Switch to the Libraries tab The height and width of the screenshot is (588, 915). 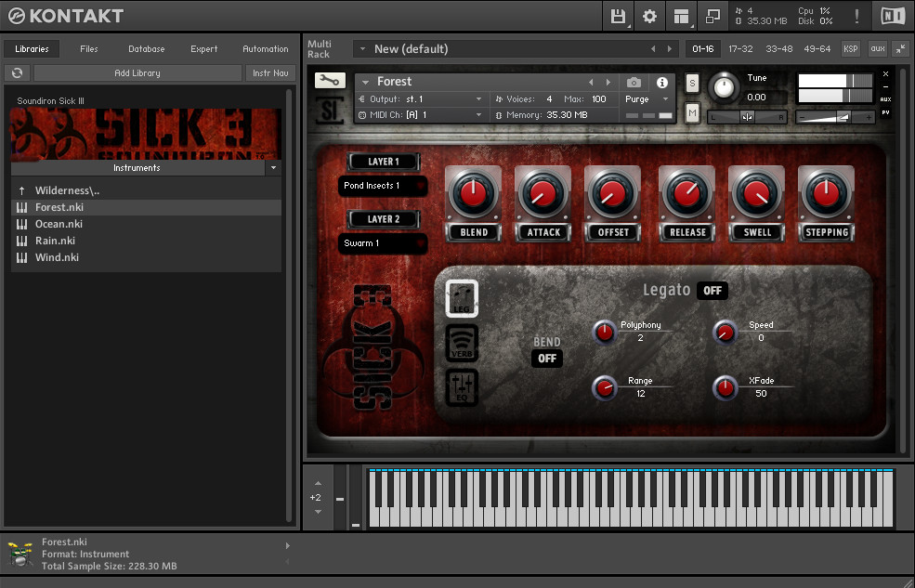(32, 49)
